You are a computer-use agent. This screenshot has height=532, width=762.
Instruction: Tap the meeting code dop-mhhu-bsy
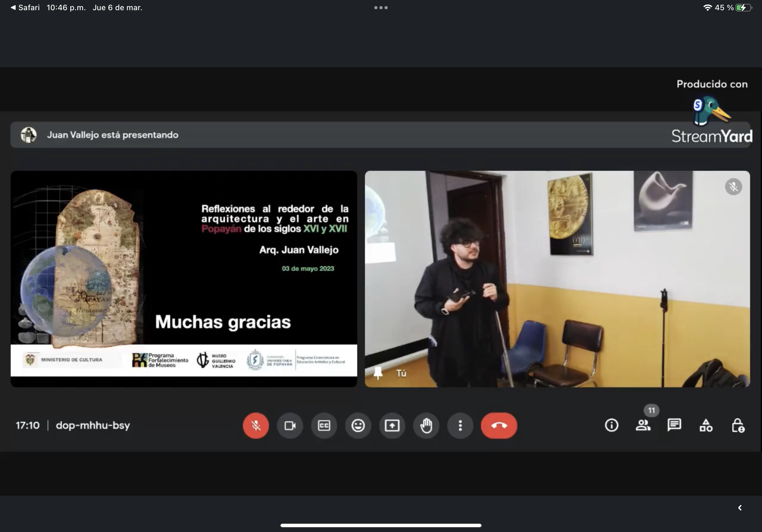coord(93,425)
